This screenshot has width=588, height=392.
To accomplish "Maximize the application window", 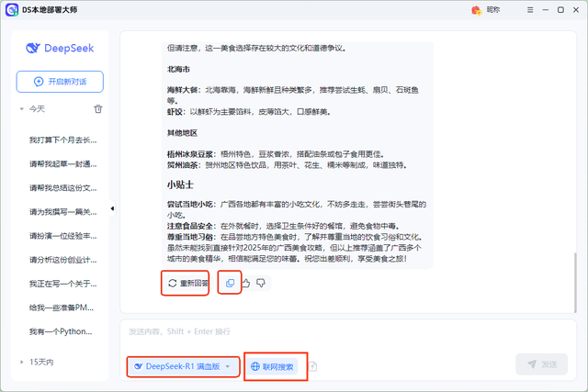I will click(x=560, y=10).
